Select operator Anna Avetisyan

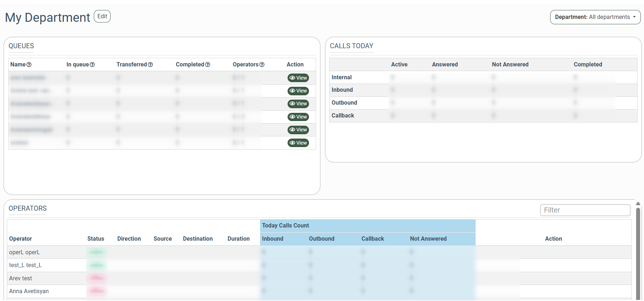tap(29, 291)
